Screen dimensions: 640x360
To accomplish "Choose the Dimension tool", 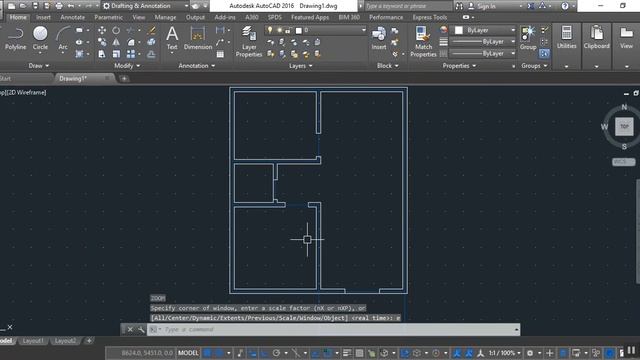I will coord(198,38).
